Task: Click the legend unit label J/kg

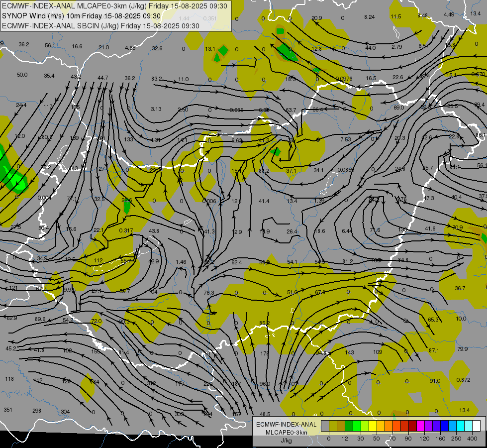Action: pyautogui.click(x=287, y=440)
